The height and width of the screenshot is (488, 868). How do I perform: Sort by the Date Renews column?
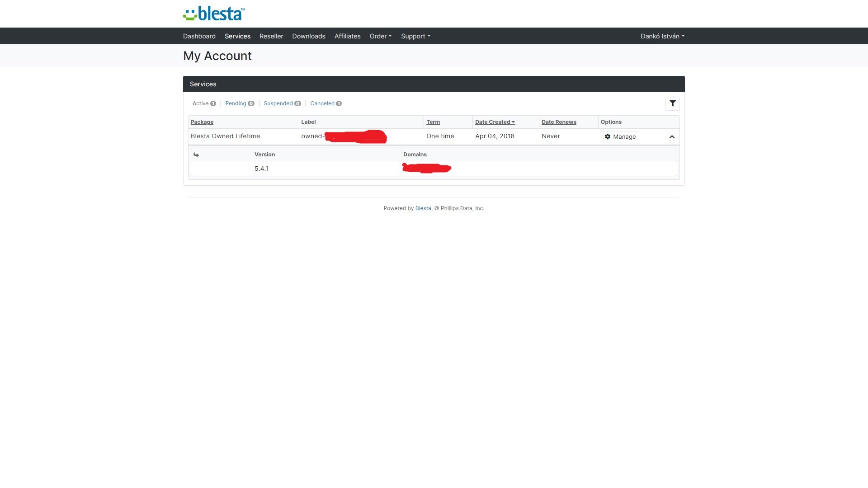click(x=559, y=122)
